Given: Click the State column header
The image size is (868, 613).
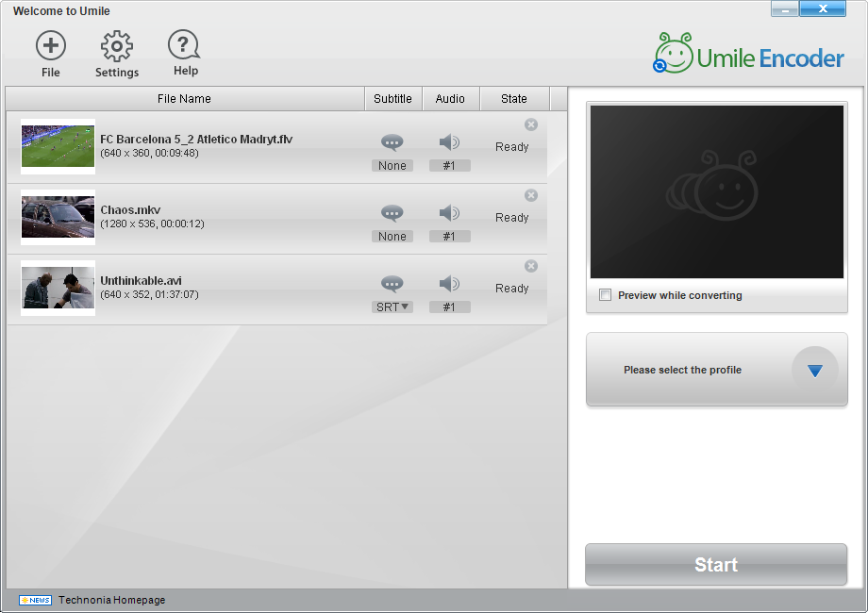Looking at the screenshot, I should (x=513, y=98).
